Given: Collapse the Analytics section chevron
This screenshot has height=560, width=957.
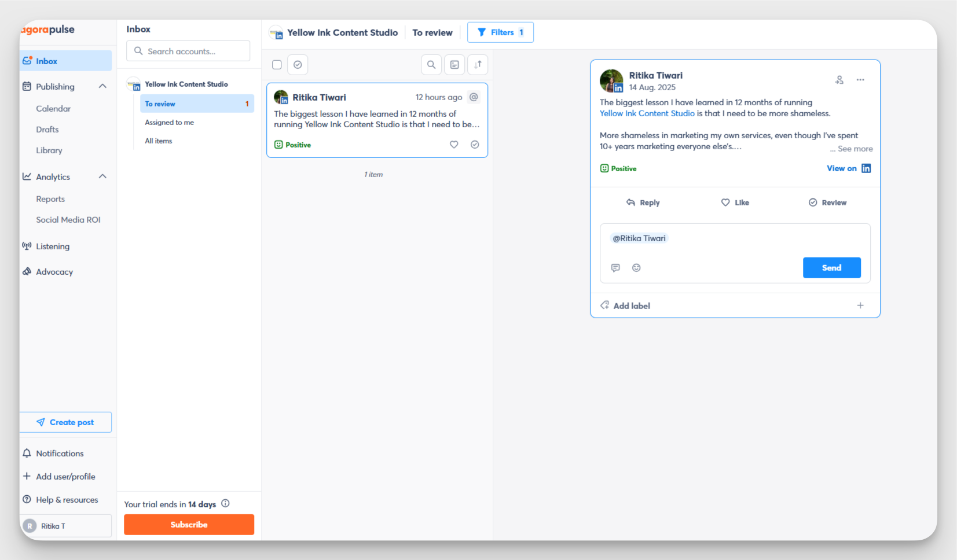Looking at the screenshot, I should tap(102, 176).
